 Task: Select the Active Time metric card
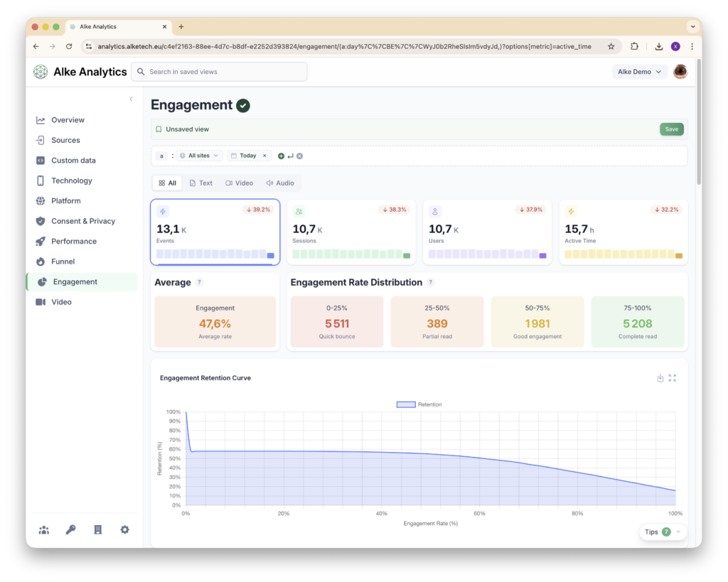[x=623, y=232]
